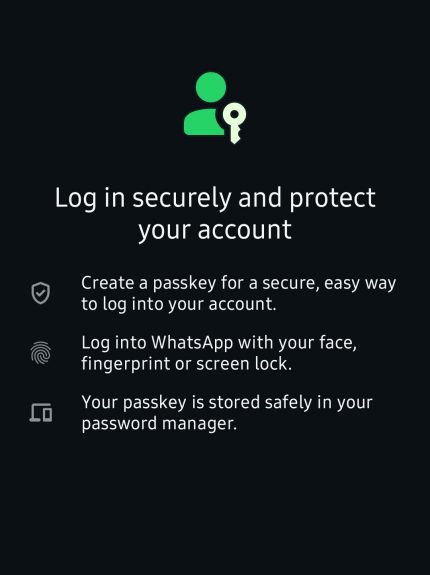Viewport: 430px width, 575px height.
Task: Tap 'your account' in the heading
Action: tap(215, 231)
